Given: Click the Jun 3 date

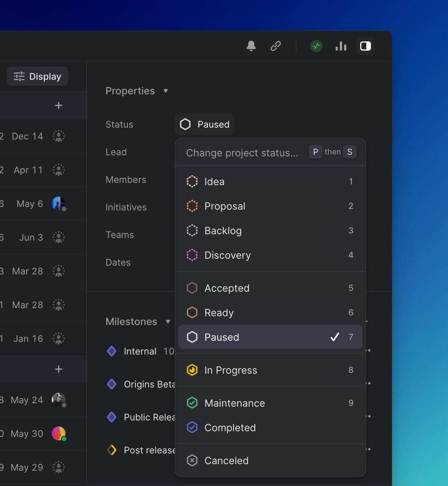Looking at the screenshot, I should point(31,237).
